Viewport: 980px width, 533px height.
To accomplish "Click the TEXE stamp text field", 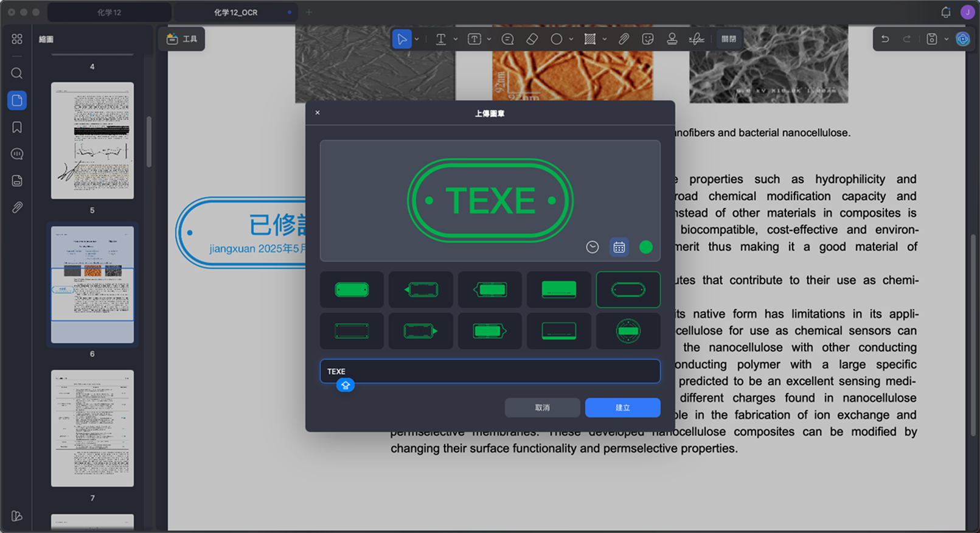I will pos(490,371).
